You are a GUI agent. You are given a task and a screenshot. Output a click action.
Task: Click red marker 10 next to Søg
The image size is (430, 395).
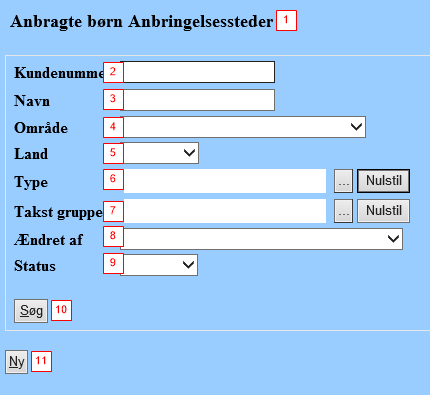pos(61,310)
